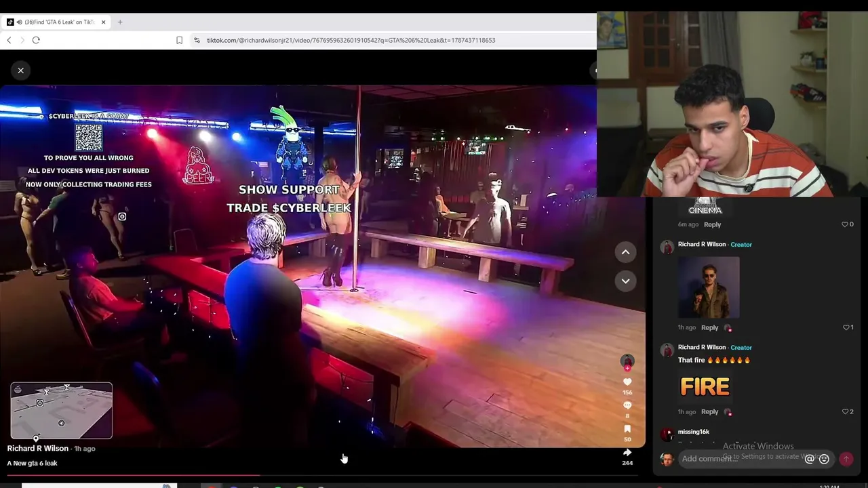
Task: Close the TikTok video viewer
Action: (20, 70)
